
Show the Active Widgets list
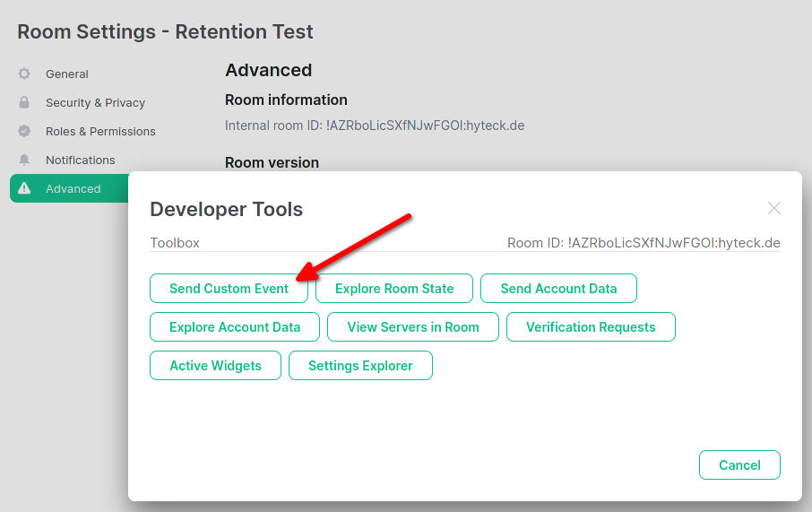point(215,366)
